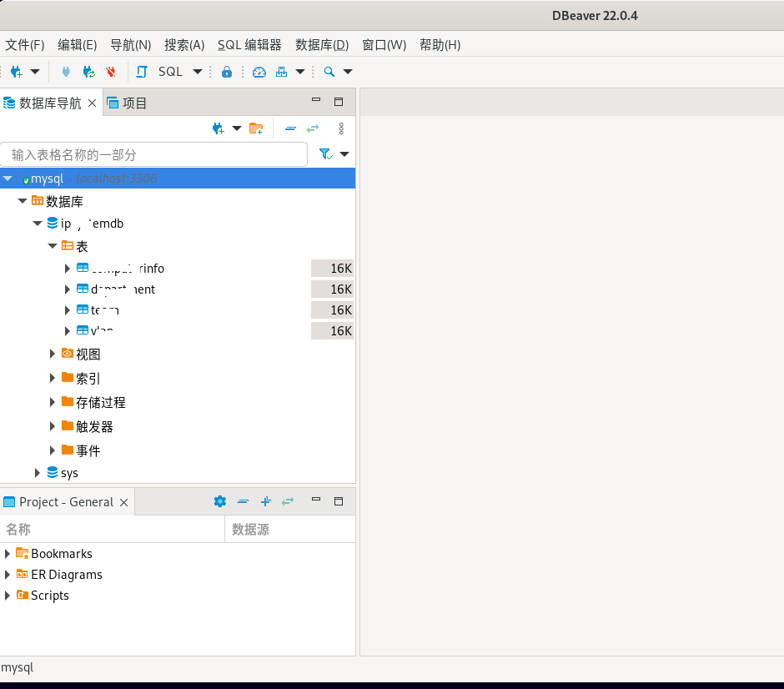The image size is (784, 689).
Task: Open the SQL 编辑器 menu
Action: tap(249, 45)
